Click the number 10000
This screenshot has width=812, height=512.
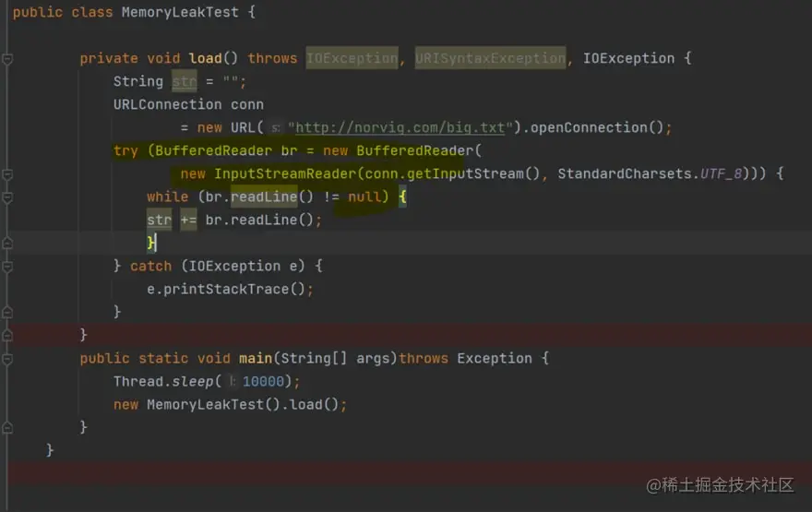click(x=264, y=382)
